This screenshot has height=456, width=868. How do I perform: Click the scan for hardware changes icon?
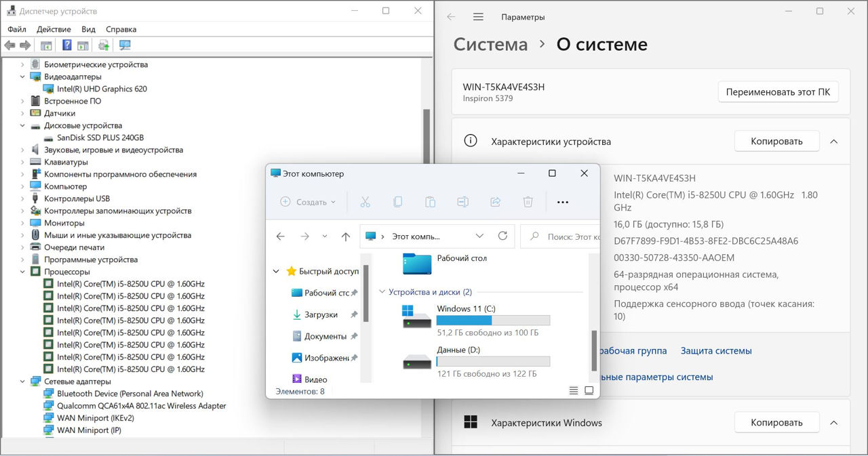click(x=125, y=45)
